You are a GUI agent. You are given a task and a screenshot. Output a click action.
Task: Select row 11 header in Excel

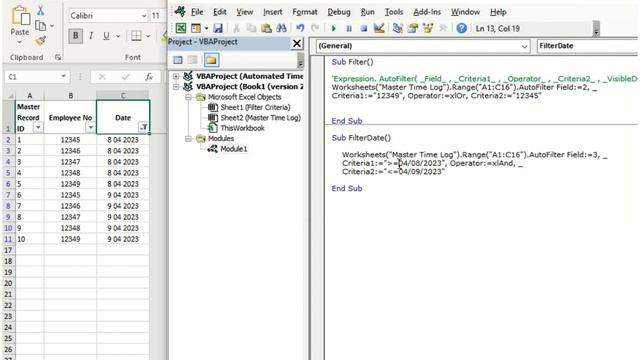[8, 239]
